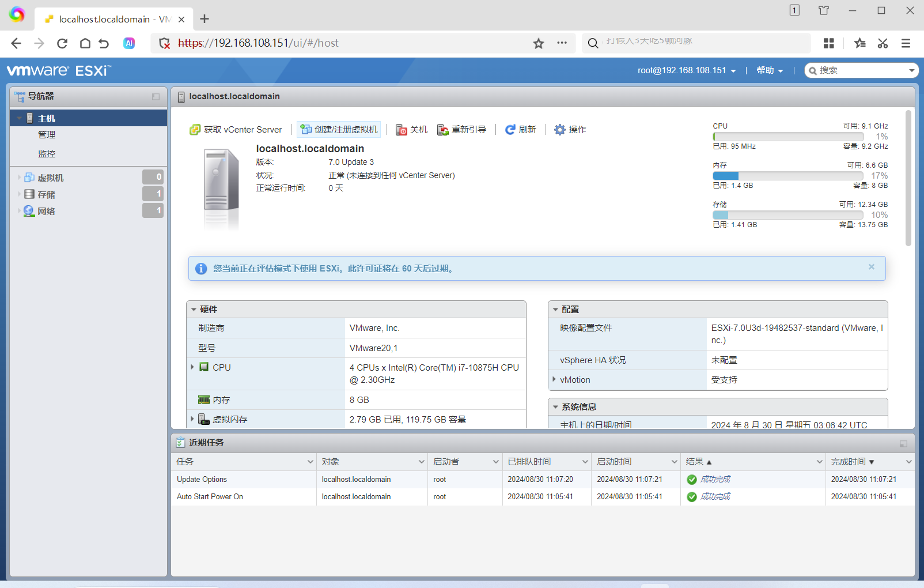Image resolution: width=924 pixels, height=588 pixels.
Task: Click the insecure connection shield icon
Action: coord(165,43)
